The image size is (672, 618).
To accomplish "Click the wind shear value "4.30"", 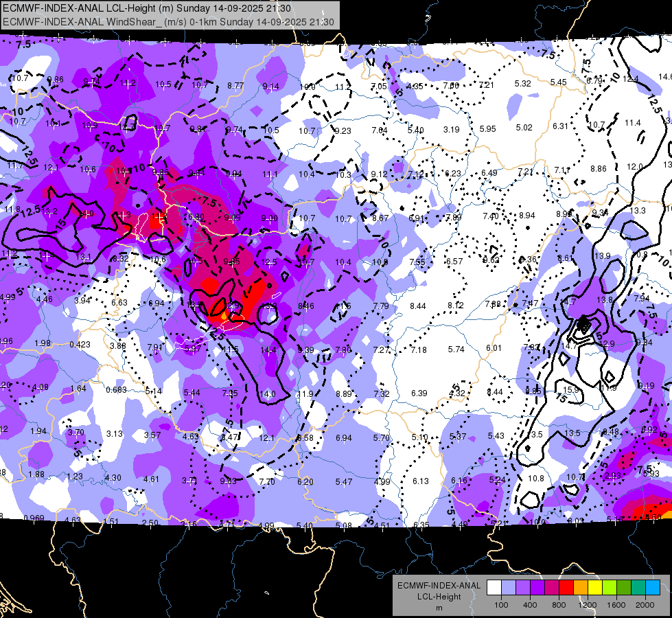I will (113, 477).
